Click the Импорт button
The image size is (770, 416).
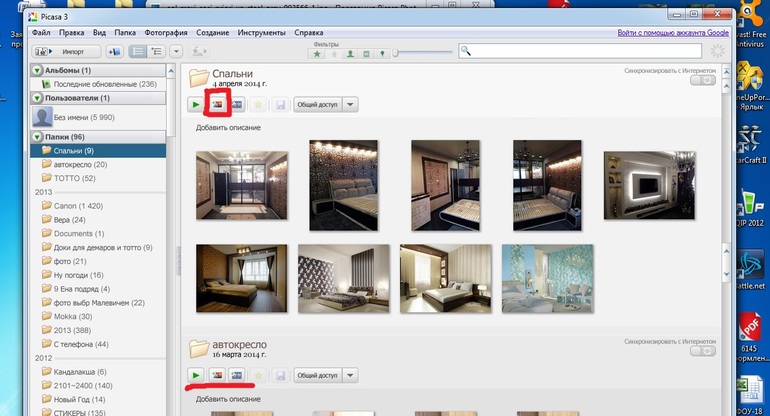click(64, 51)
